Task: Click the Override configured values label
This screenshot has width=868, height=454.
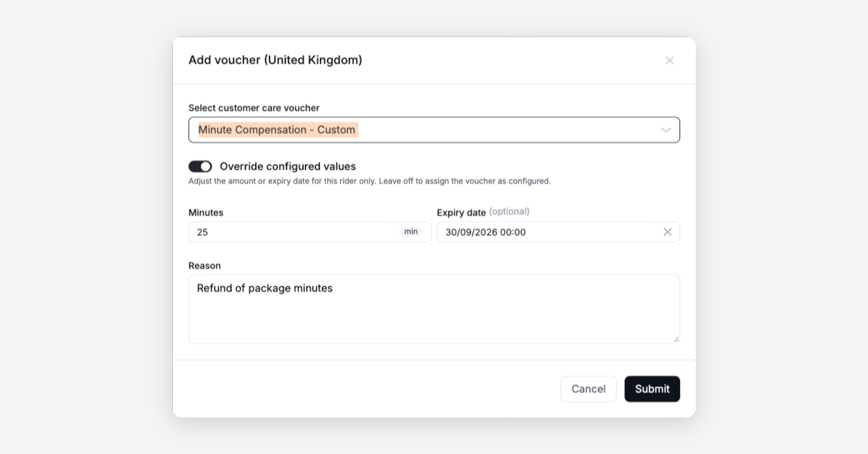Action: (x=288, y=167)
